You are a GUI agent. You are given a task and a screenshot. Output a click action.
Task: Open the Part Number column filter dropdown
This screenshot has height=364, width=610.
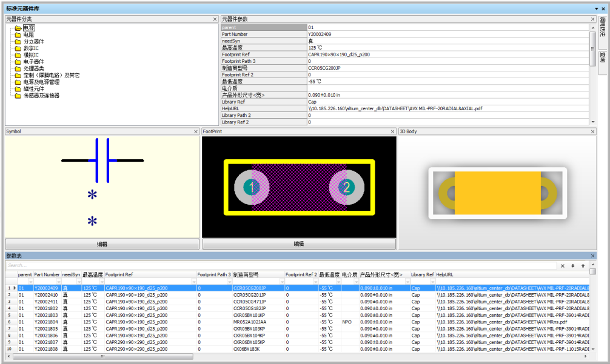[59, 282]
